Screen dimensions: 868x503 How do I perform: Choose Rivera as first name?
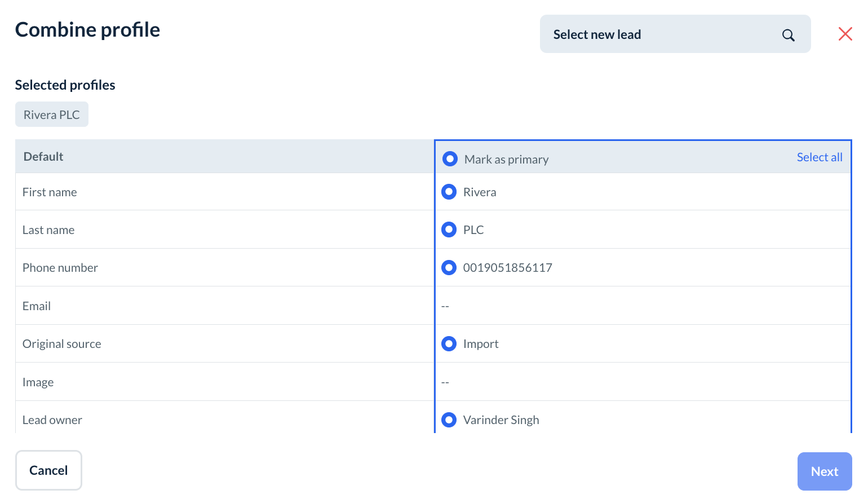449,192
